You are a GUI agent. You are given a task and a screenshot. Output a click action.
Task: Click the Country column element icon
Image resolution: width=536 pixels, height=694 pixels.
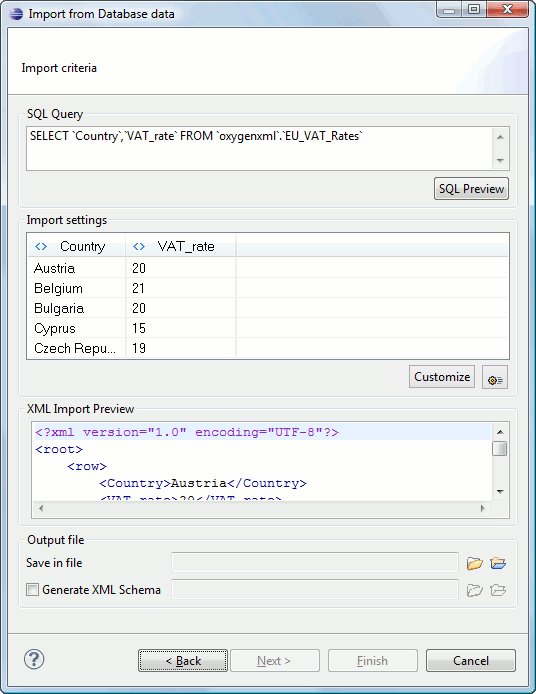pos(41,247)
